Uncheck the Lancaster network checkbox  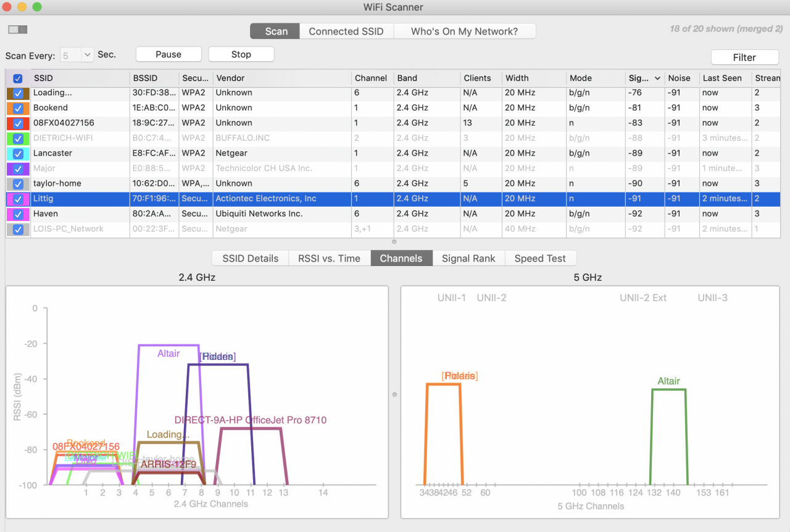pos(19,154)
